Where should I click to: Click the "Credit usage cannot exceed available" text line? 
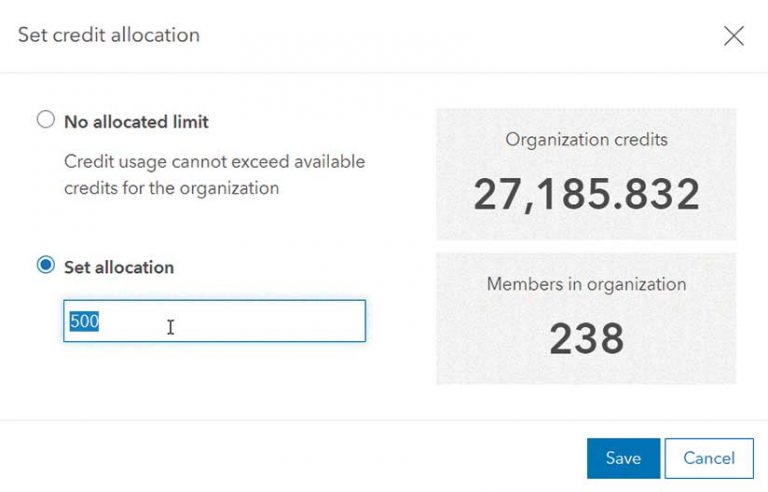tap(214, 161)
